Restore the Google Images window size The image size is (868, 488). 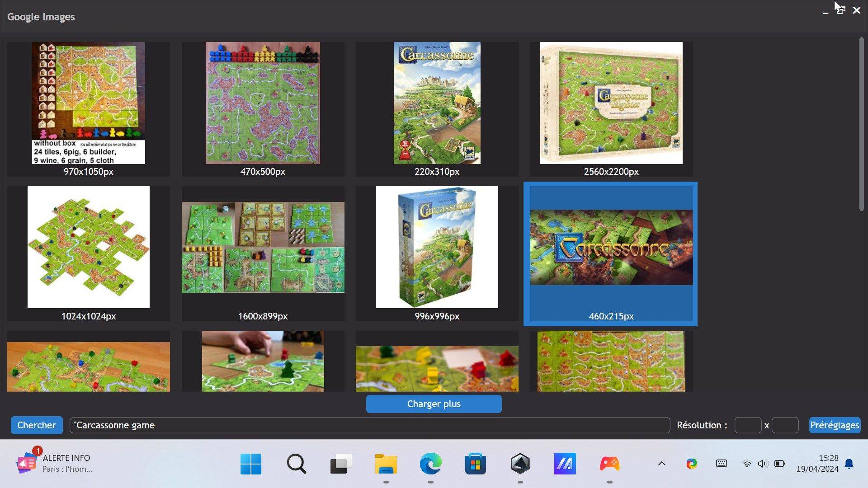(x=840, y=10)
